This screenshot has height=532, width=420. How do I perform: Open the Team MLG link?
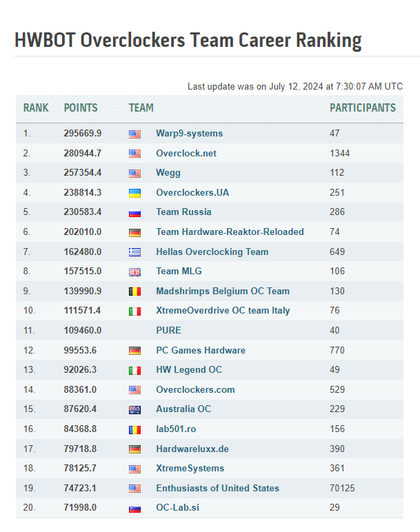[179, 271]
